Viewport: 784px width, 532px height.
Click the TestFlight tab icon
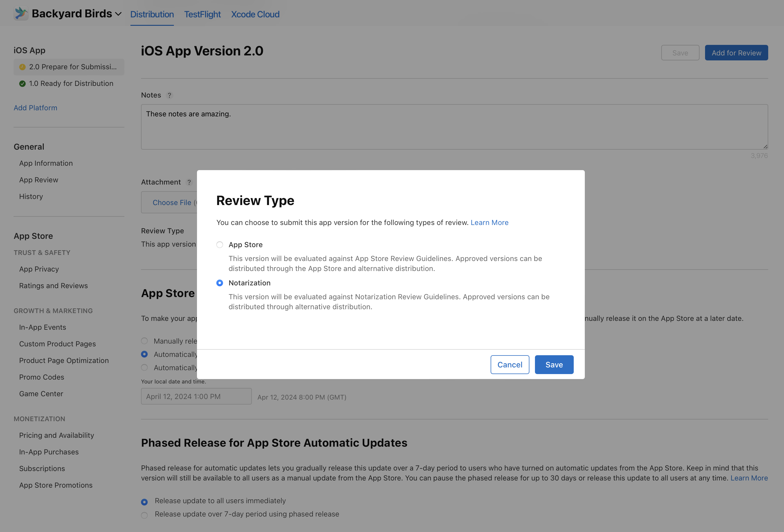[203, 13]
